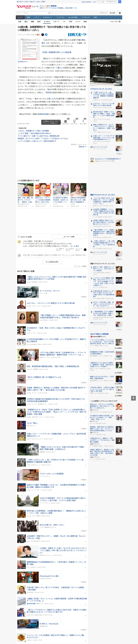Open ranking #2 ムロツヨシ ベストジーニスト article

pos(104,105)
